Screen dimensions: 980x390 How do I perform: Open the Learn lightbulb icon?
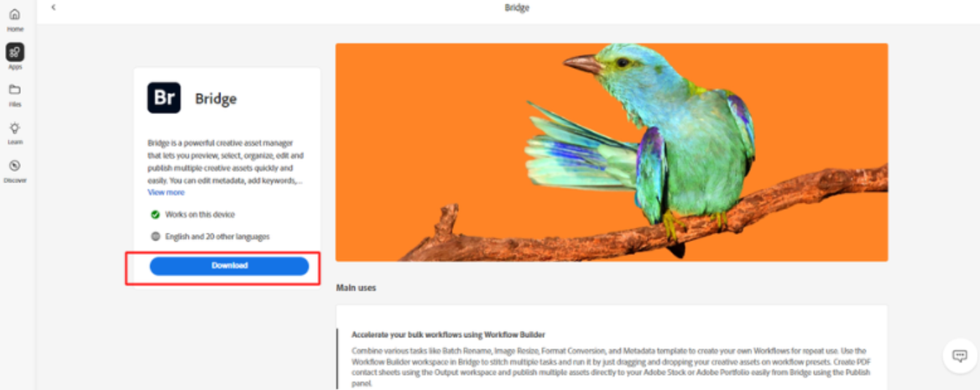(x=15, y=127)
